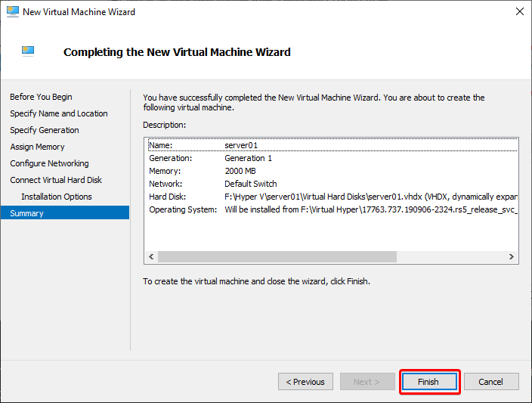Select the Name: server01 row
Image resolution: width=532 pixels, height=403 pixels.
point(332,145)
